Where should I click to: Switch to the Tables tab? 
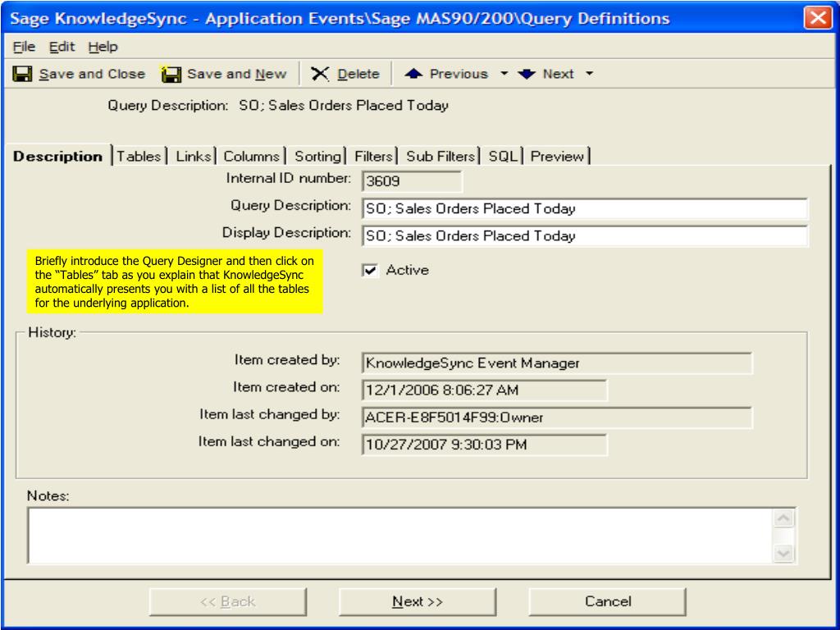tap(139, 156)
